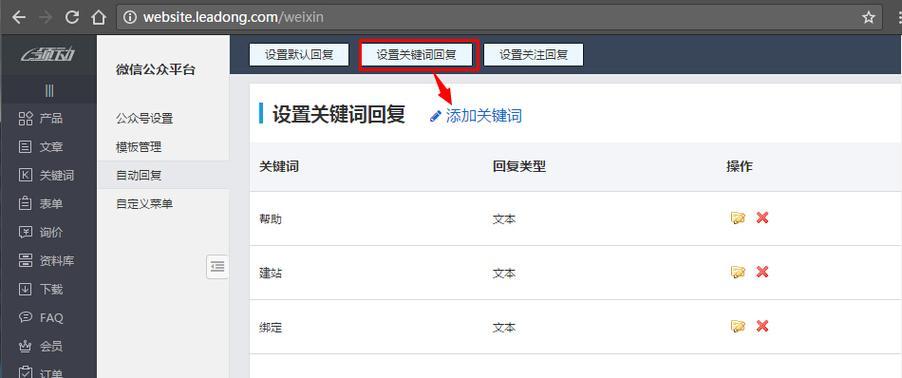This screenshot has height=378, width=902.
Task: Click the 表单 clipboard icon
Action: coord(25,204)
